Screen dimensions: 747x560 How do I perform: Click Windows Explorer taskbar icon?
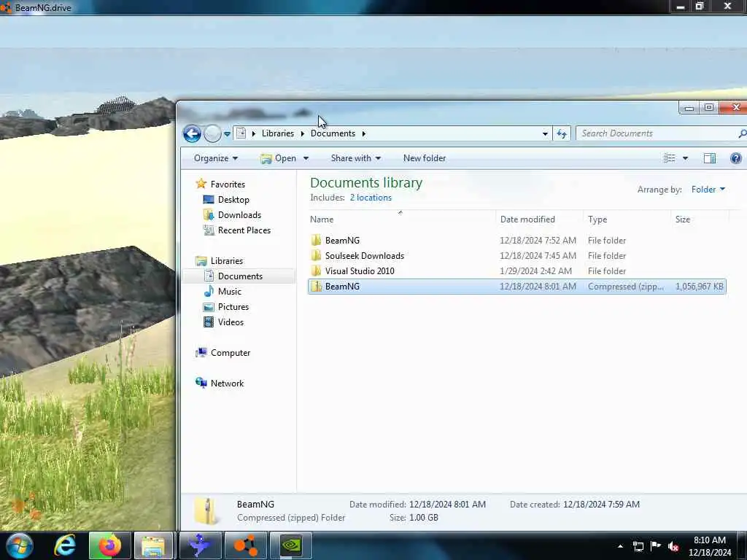click(153, 545)
